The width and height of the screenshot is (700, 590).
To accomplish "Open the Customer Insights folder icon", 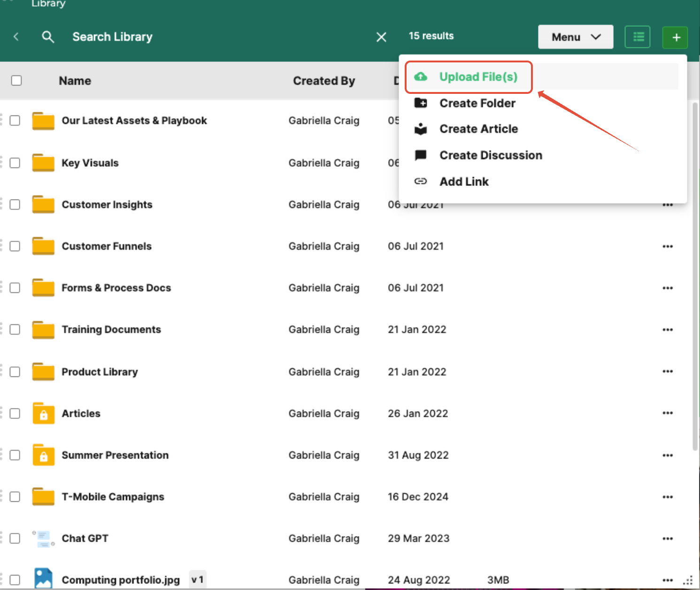I will tap(43, 204).
